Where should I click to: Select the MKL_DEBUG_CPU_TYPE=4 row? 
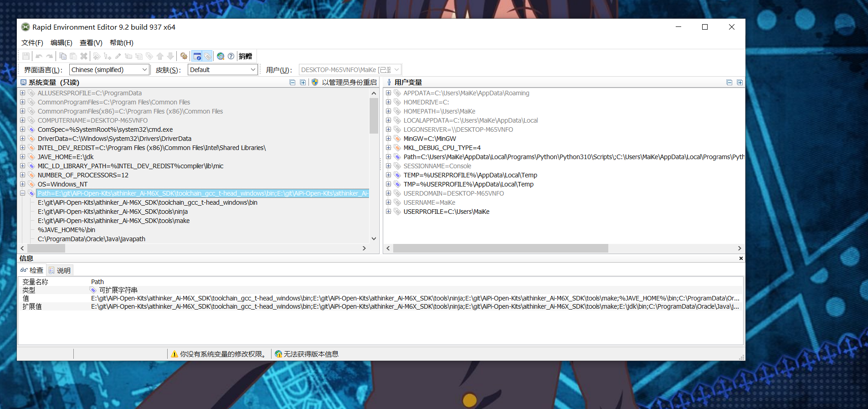tap(442, 148)
